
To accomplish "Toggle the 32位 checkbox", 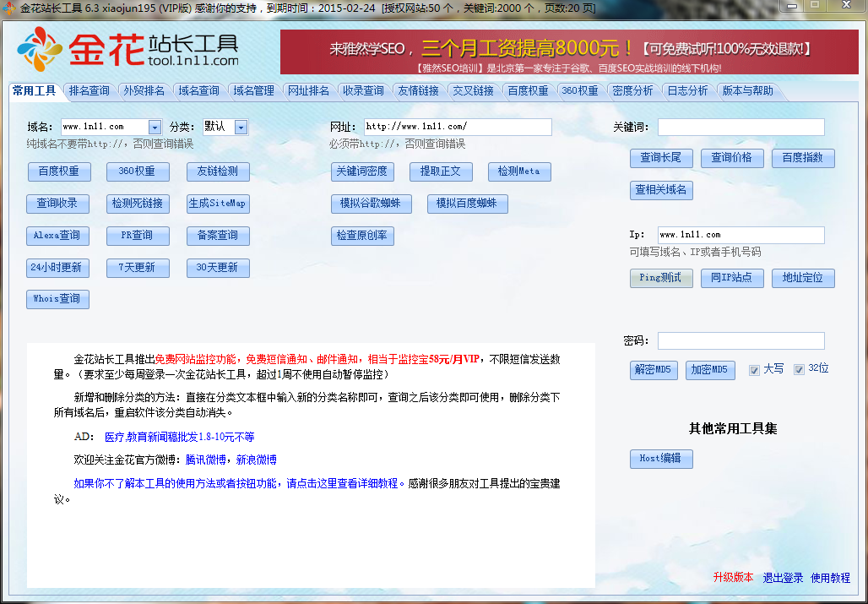I will tap(799, 370).
